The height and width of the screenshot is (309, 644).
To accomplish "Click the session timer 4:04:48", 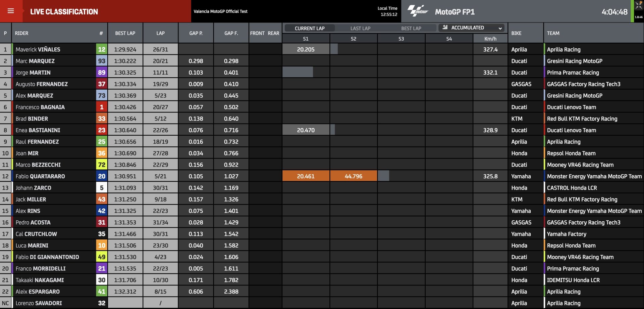I will 614,12.
